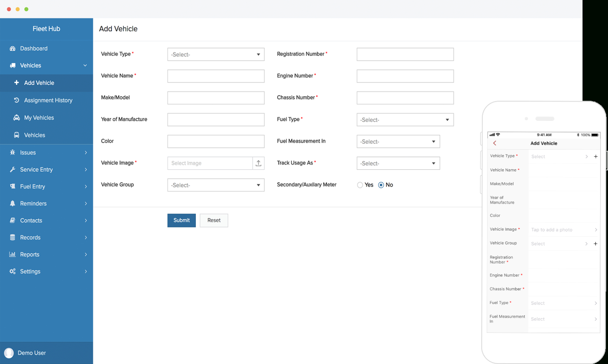Image resolution: width=608 pixels, height=364 pixels.
Task: Open the Vehicle Type dropdown
Action: (216, 54)
